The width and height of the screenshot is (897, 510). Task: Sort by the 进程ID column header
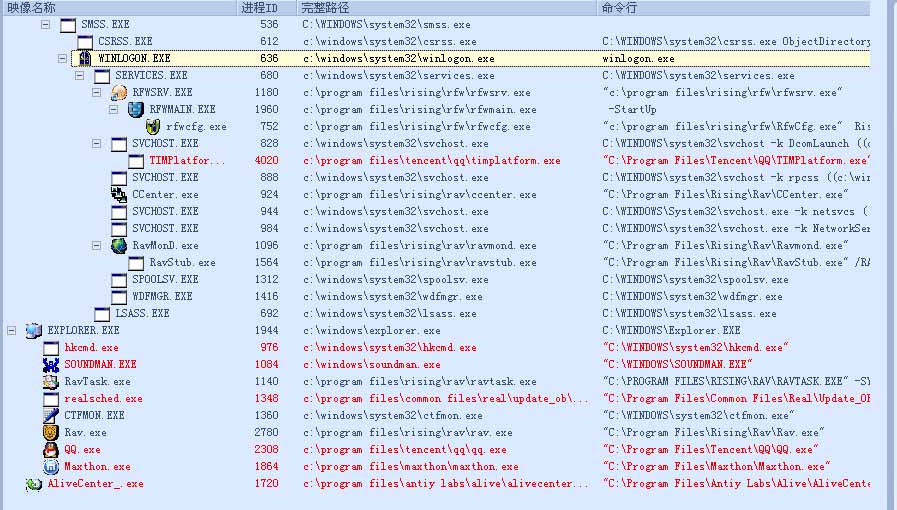click(x=267, y=8)
